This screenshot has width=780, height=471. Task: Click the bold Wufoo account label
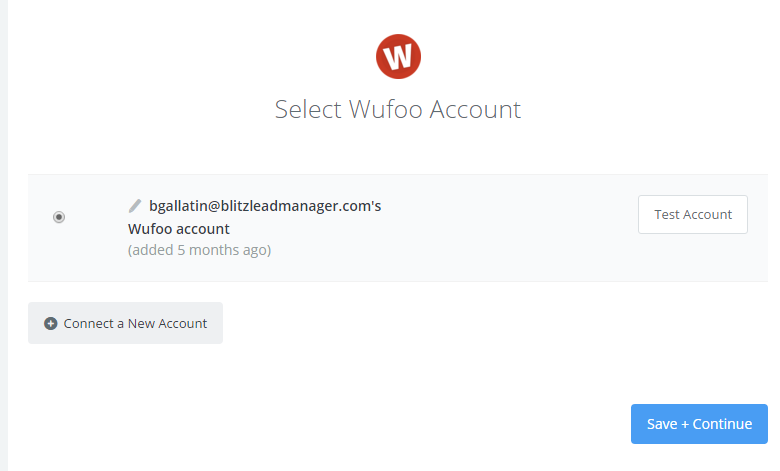[179, 229]
